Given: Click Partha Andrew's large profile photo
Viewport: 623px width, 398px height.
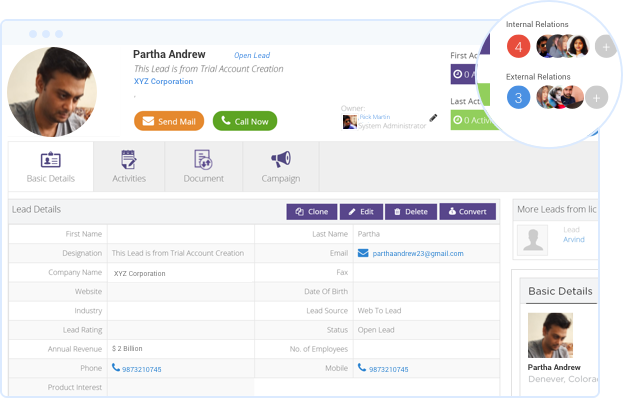Looking at the screenshot, I should click(52, 92).
